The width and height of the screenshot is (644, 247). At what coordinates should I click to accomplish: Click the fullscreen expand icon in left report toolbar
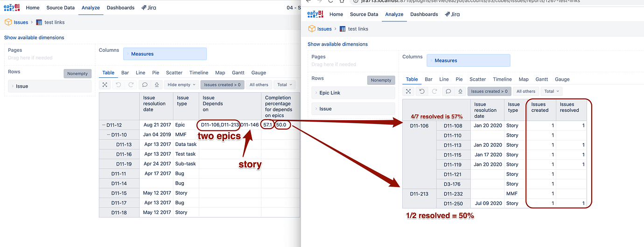click(105, 85)
